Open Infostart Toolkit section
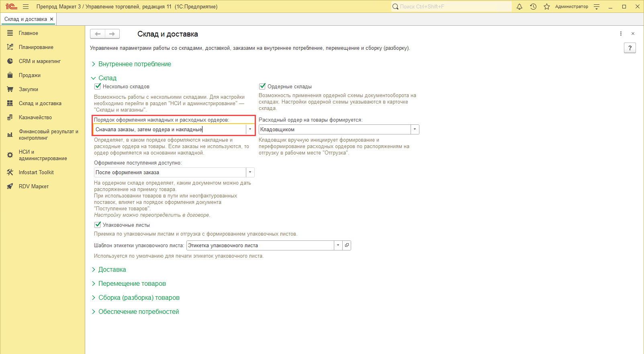The height and width of the screenshot is (354, 644). pyautogui.click(x=36, y=172)
